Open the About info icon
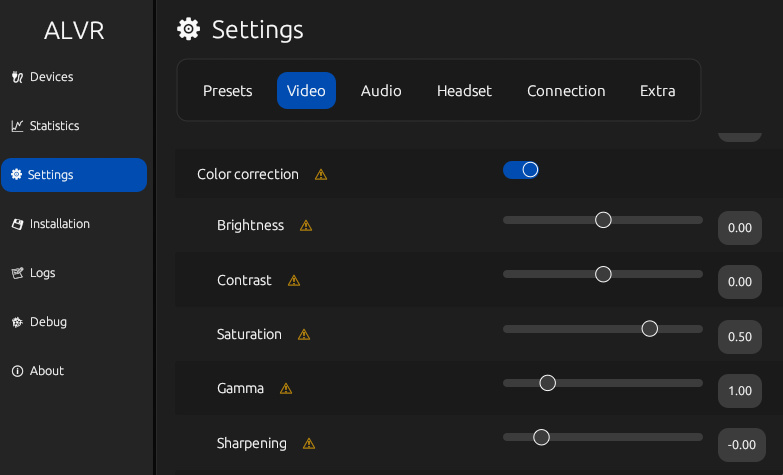Screen dimensions: 783x475 17,371
